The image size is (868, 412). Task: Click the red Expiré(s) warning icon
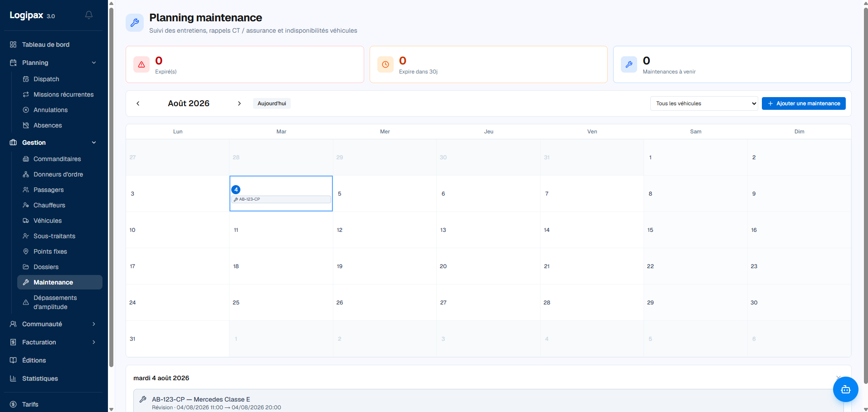pyautogui.click(x=141, y=64)
